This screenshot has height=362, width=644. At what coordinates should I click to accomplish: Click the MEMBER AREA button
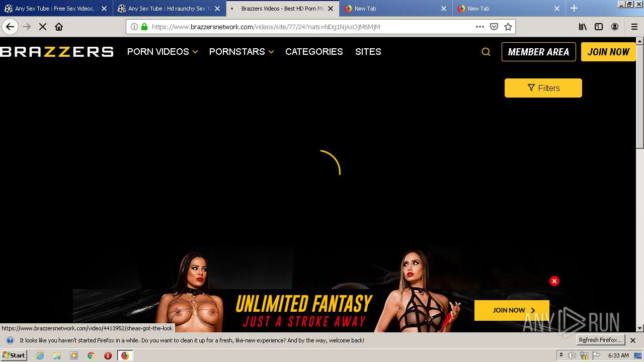click(x=539, y=52)
